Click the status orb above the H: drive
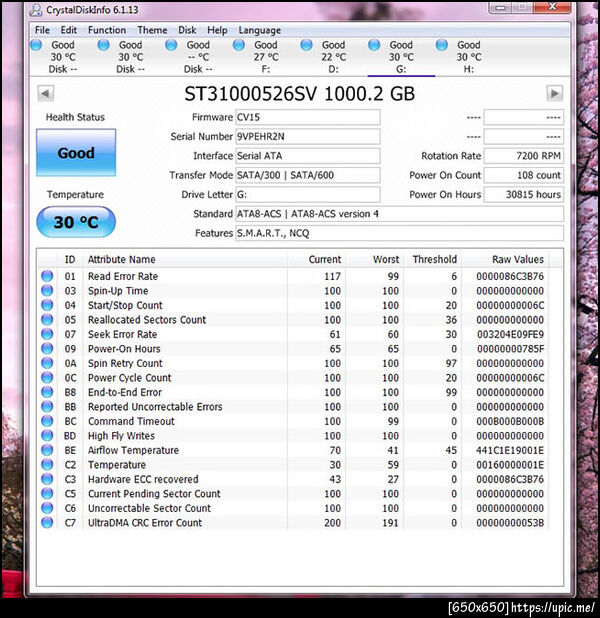The height and width of the screenshot is (618, 600). 442,45
